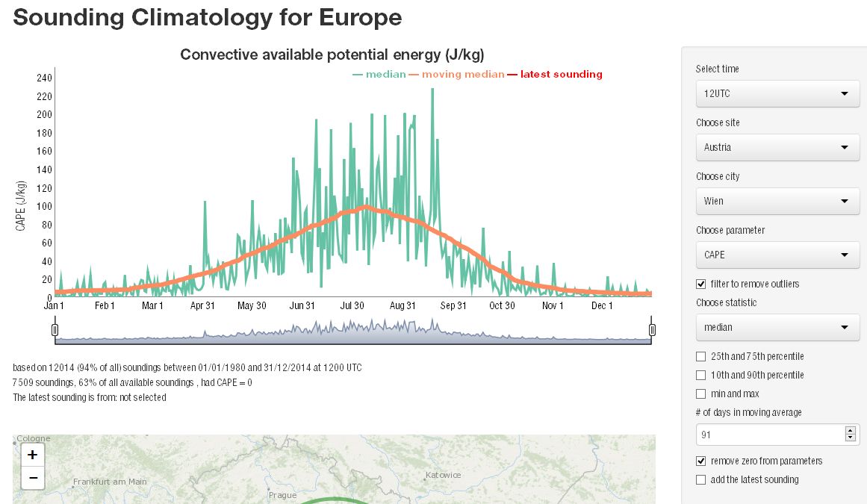The image size is (867, 504).
Task: Click the CAPE (J/kg) y-axis label
Action: [x=20, y=205]
